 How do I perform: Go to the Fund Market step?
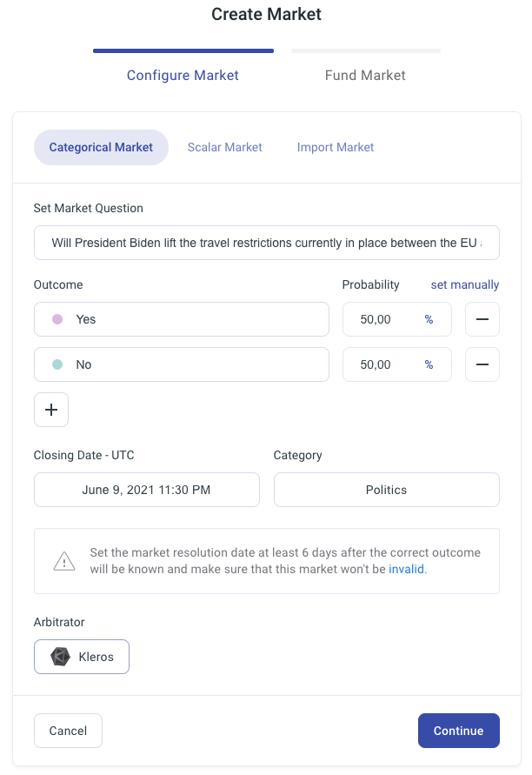coord(365,75)
